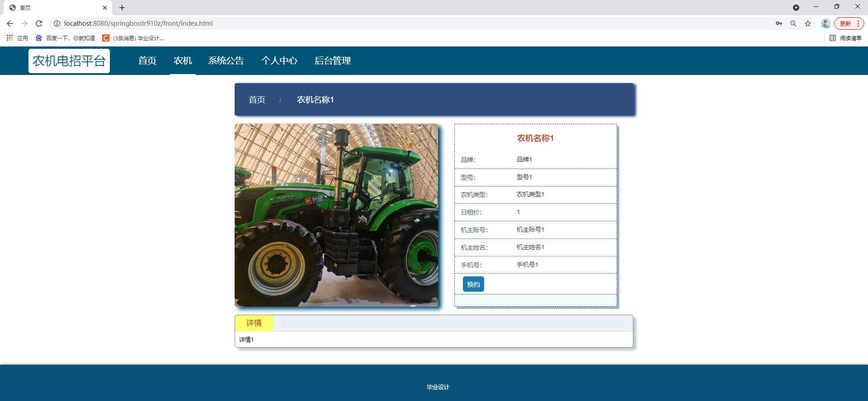This screenshot has height=401, width=868.
Task: Go to 个人中心 in the navigation
Action: point(279,61)
